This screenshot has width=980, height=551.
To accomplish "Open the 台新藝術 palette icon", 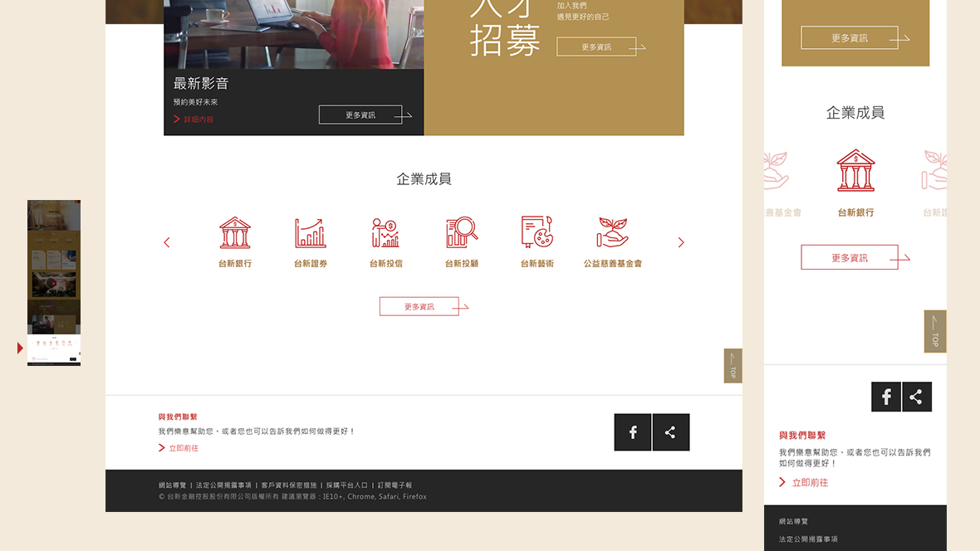I will click(537, 233).
